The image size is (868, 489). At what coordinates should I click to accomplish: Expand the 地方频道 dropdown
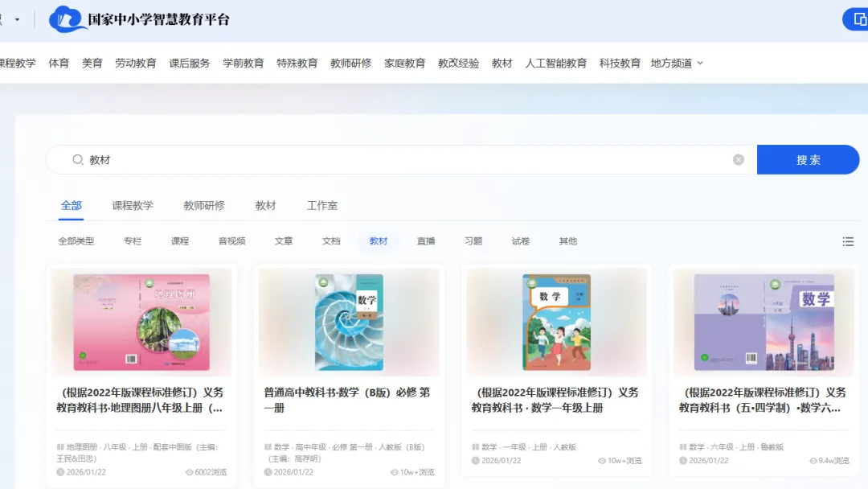coord(677,63)
